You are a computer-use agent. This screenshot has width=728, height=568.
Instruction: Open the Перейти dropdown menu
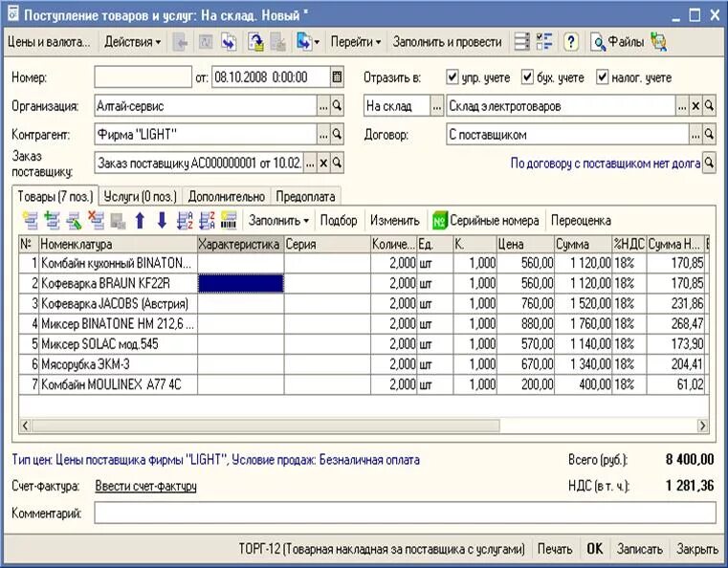pyautogui.click(x=356, y=42)
